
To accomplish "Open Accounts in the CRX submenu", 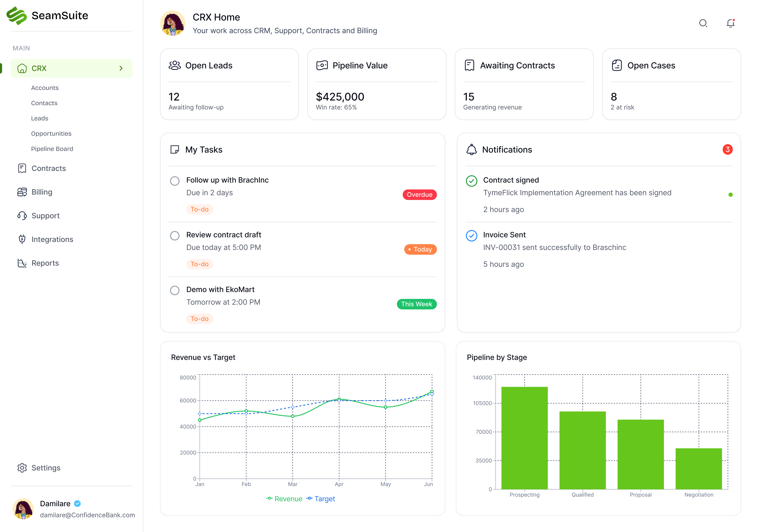I will (45, 88).
